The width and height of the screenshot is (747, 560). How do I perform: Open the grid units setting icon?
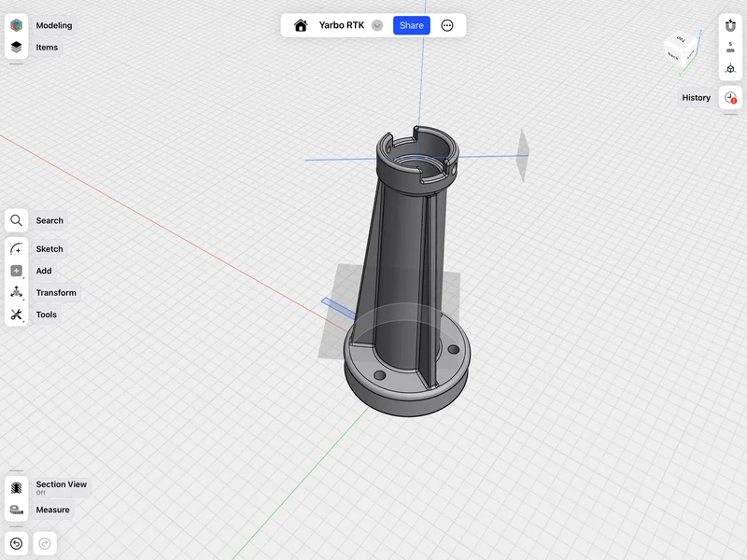[x=730, y=48]
